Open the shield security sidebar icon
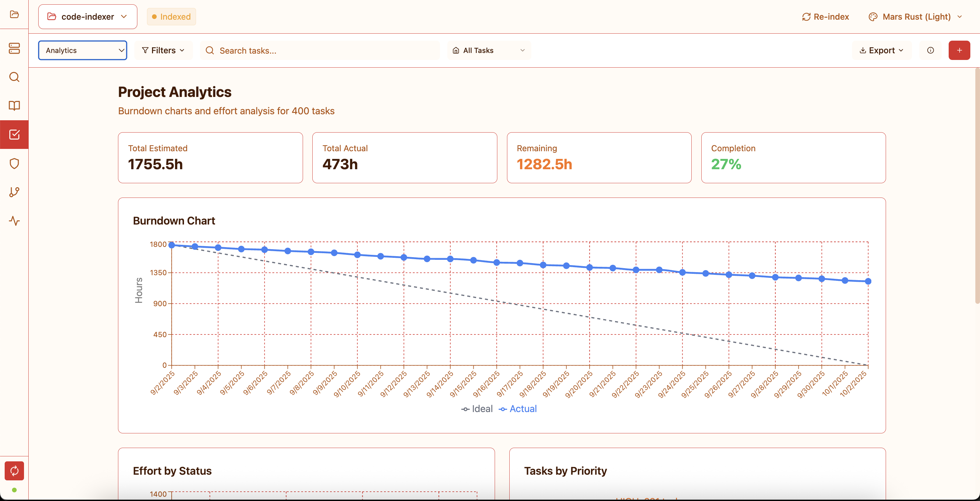The width and height of the screenshot is (980, 501). click(x=14, y=164)
